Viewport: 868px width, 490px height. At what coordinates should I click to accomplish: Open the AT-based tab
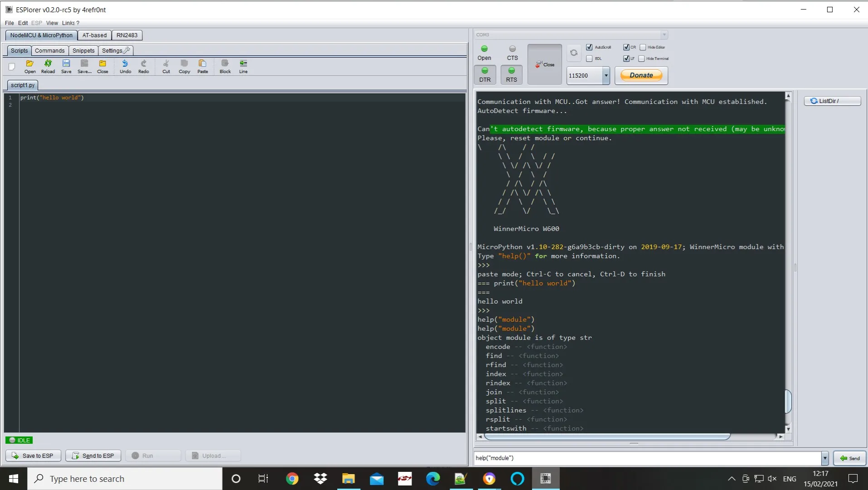click(94, 35)
